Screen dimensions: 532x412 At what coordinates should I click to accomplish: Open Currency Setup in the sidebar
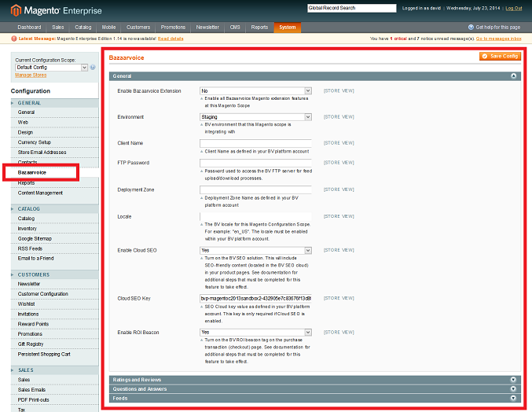[x=35, y=142]
